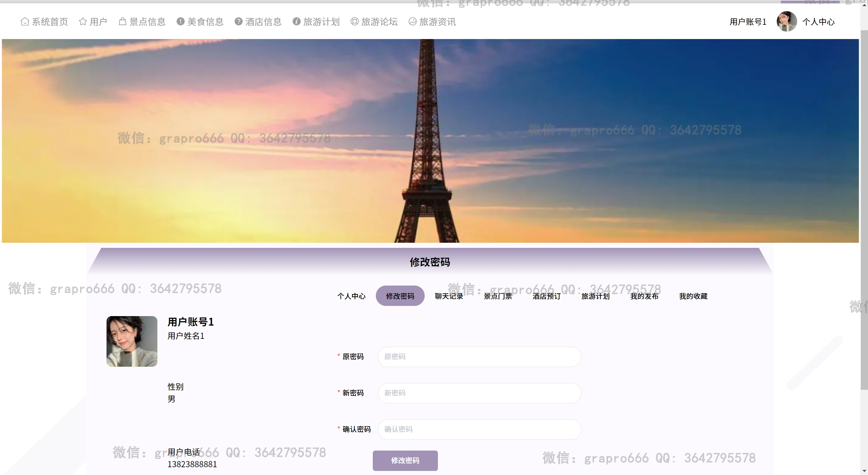The width and height of the screenshot is (868, 475).
Task: Go to the 我的发布 tab
Action: [x=644, y=296]
